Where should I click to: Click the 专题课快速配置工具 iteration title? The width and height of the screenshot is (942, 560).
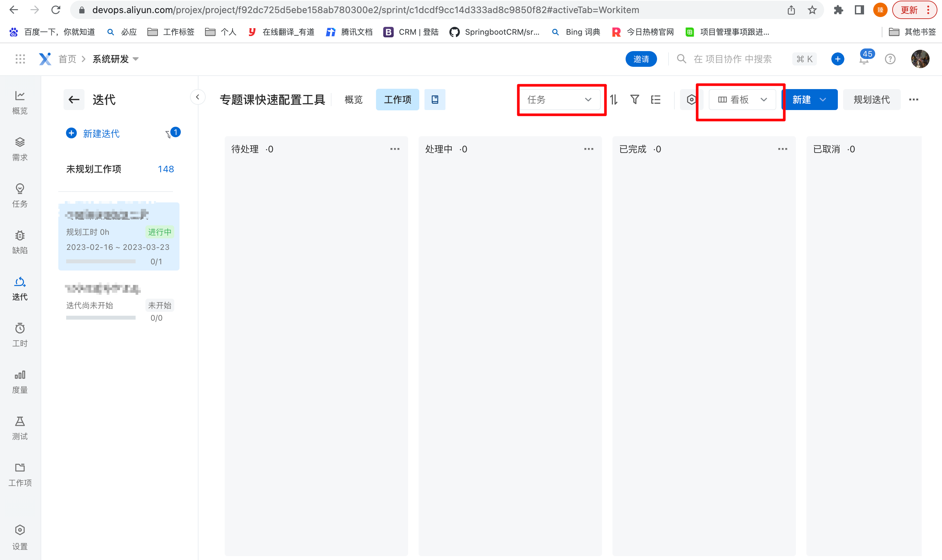click(272, 100)
